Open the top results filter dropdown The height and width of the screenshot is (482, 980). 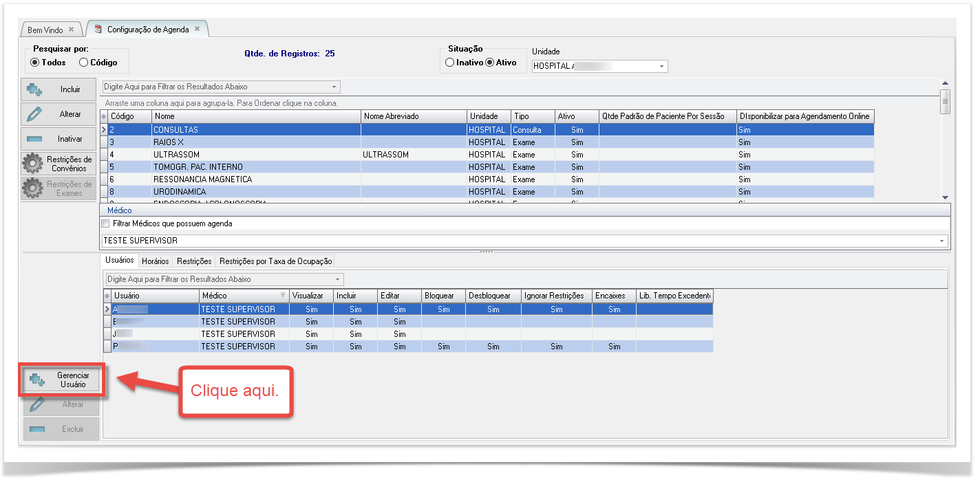[x=334, y=87]
